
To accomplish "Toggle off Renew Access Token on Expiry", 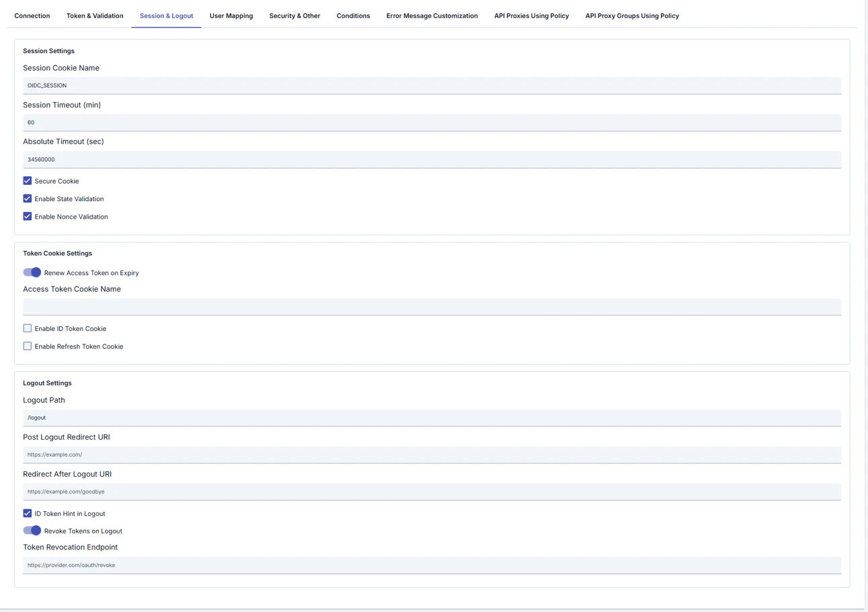I will 31,272.
